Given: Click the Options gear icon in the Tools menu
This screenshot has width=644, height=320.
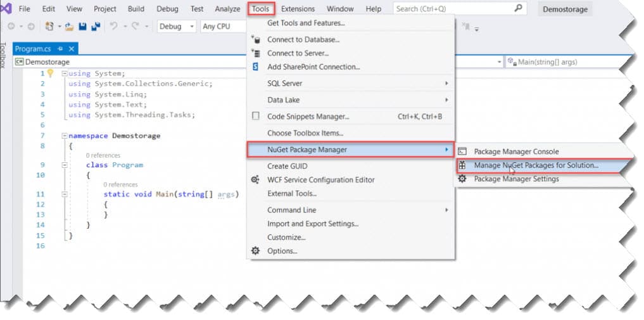Looking at the screenshot, I should pyautogui.click(x=255, y=250).
